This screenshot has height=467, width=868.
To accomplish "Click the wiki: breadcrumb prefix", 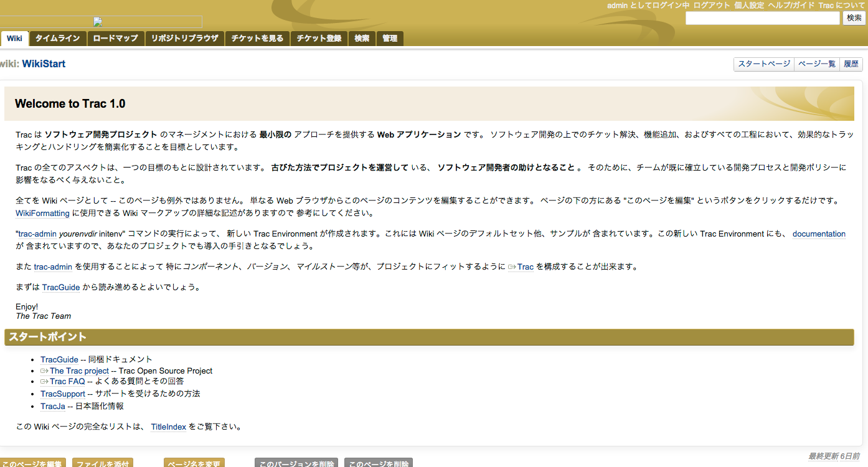I will coord(9,64).
